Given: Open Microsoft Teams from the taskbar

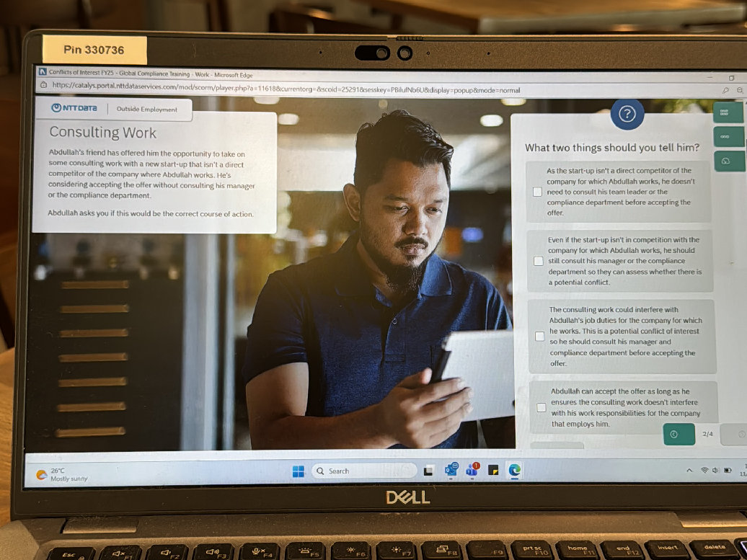Looking at the screenshot, I should [x=472, y=469].
